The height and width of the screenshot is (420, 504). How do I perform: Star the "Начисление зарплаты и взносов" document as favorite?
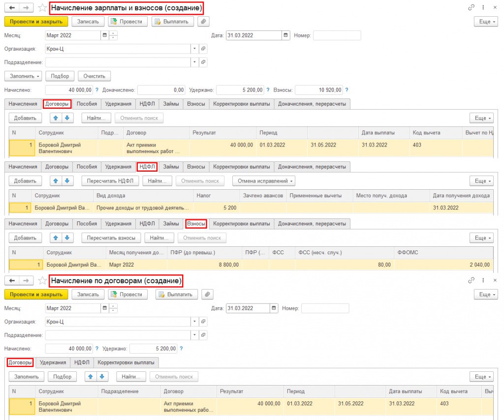coord(43,8)
